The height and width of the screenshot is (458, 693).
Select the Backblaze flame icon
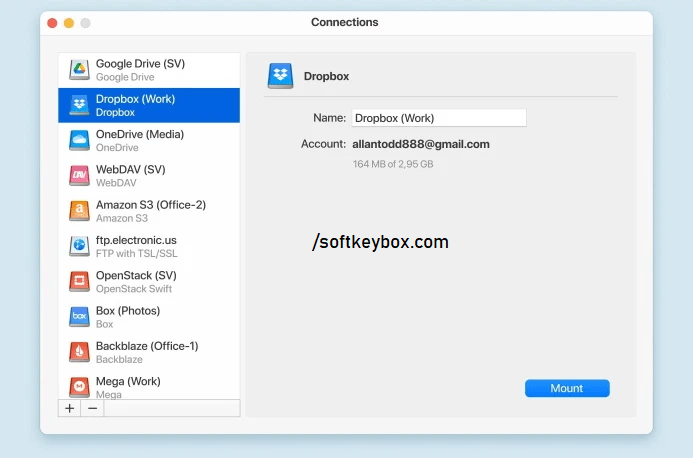coord(79,352)
